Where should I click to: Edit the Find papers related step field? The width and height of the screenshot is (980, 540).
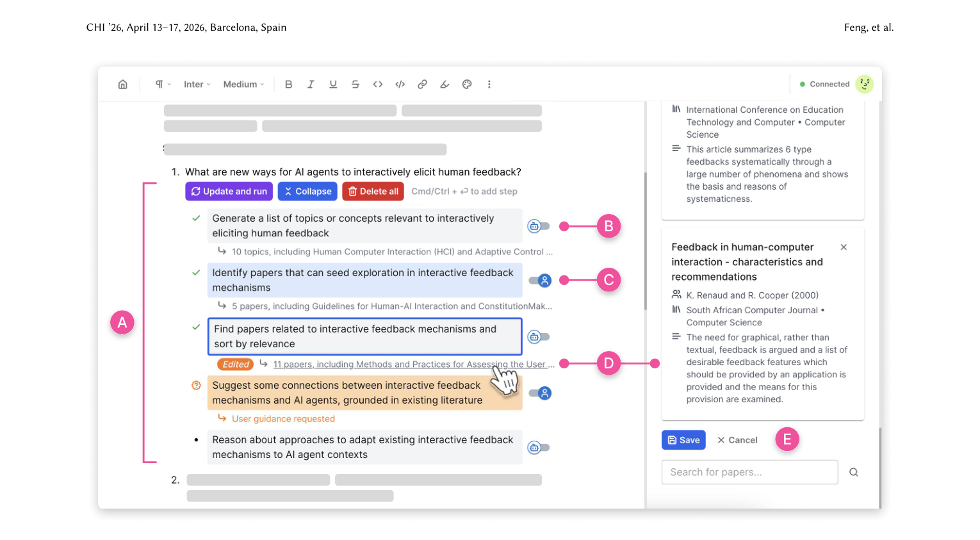[365, 336]
